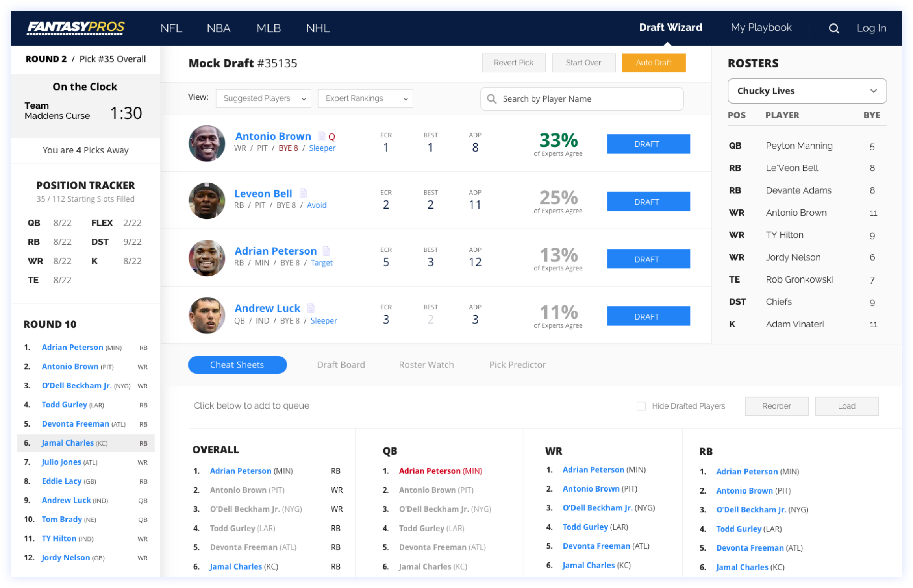913x588 pixels.
Task: Open the Suggested Players view dropdown
Action: [x=263, y=98]
